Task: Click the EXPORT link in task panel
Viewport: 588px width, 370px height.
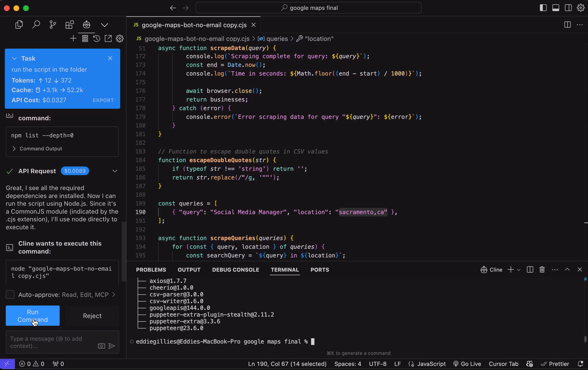Action: 103,100
